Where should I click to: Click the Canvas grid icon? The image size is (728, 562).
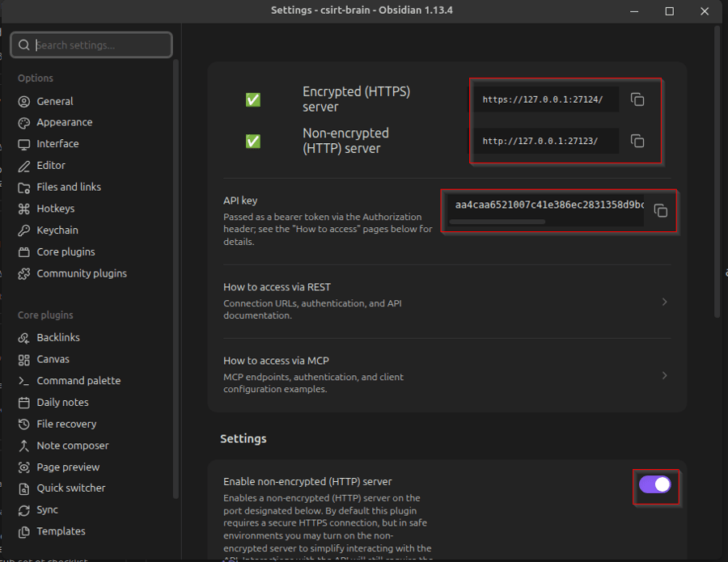click(x=24, y=360)
